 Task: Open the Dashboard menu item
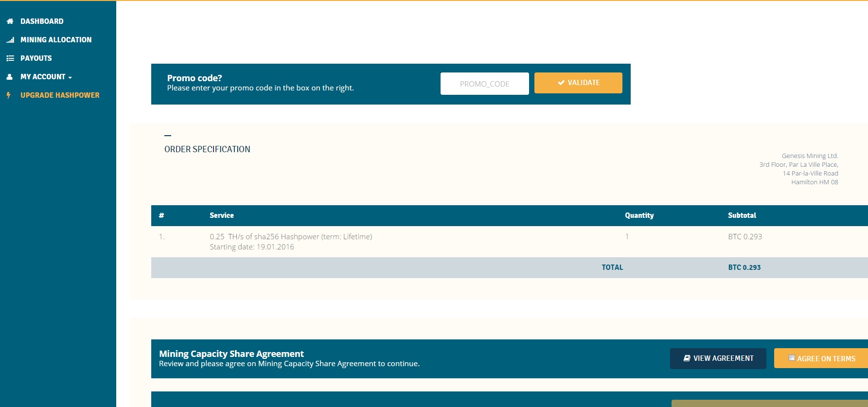coord(42,21)
